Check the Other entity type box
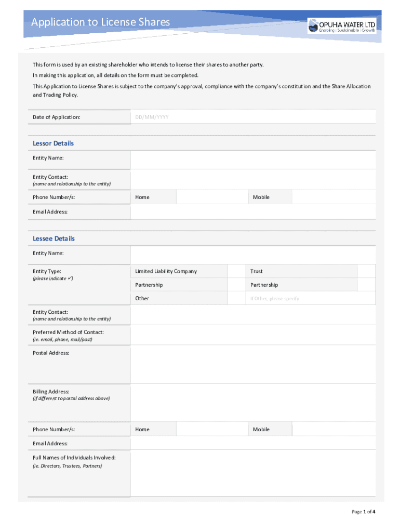This screenshot has width=400, height=532. tap(236, 298)
